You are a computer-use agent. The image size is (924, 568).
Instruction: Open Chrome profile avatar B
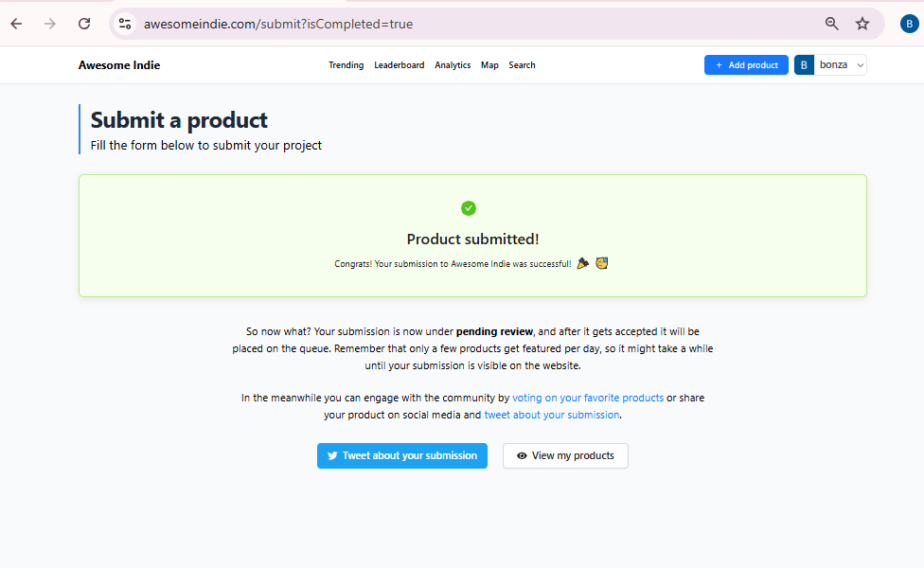pos(909,24)
